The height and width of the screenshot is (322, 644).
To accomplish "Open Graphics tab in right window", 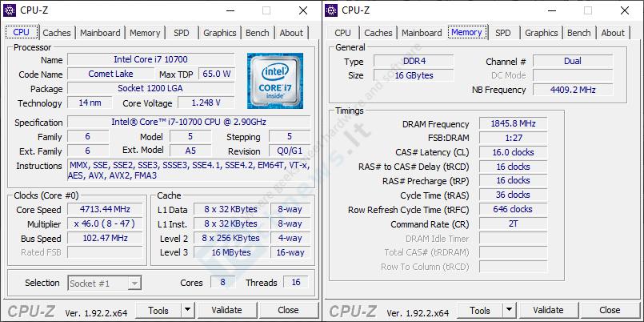I will point(542,33).
